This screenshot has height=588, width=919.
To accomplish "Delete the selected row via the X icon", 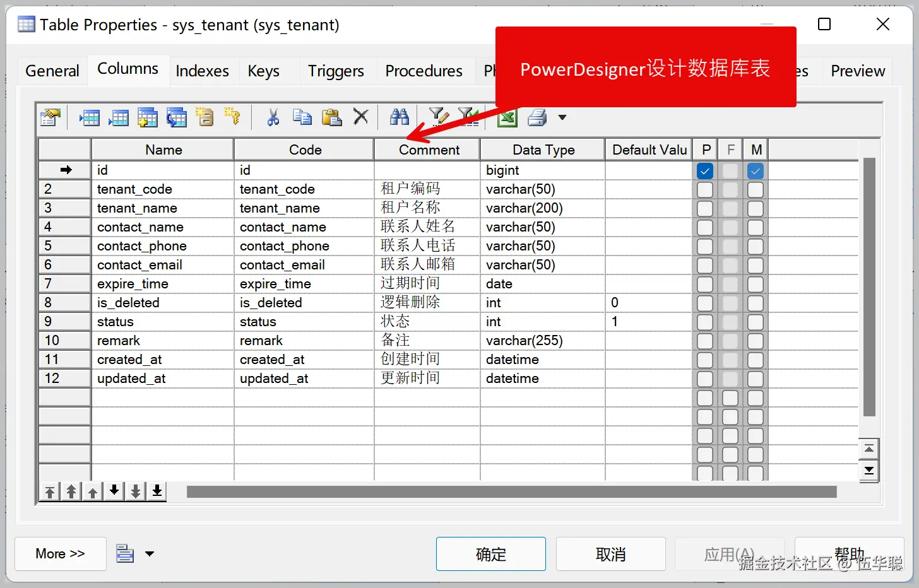I will coord(360,117).
